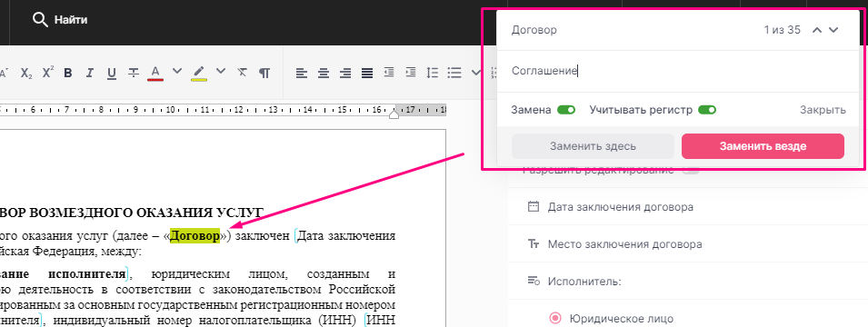Select the Юридическое лицо radio button
The image size is (868, 327).
tap(554, 318)
